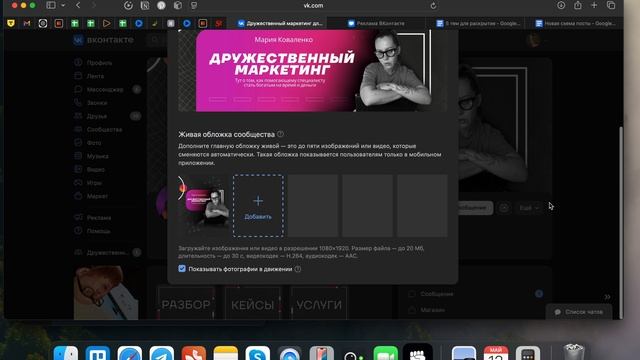
Task: Switch to Реклама ВКонтакте tab
Action: [376, 23]
